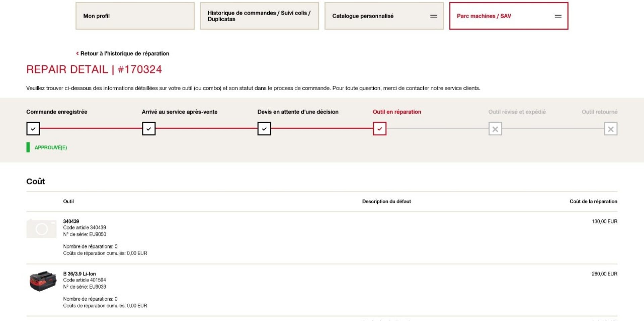Go back via Retour à l'historique de réparation
Screen dimensions: 644x321
tap(125, 54)
